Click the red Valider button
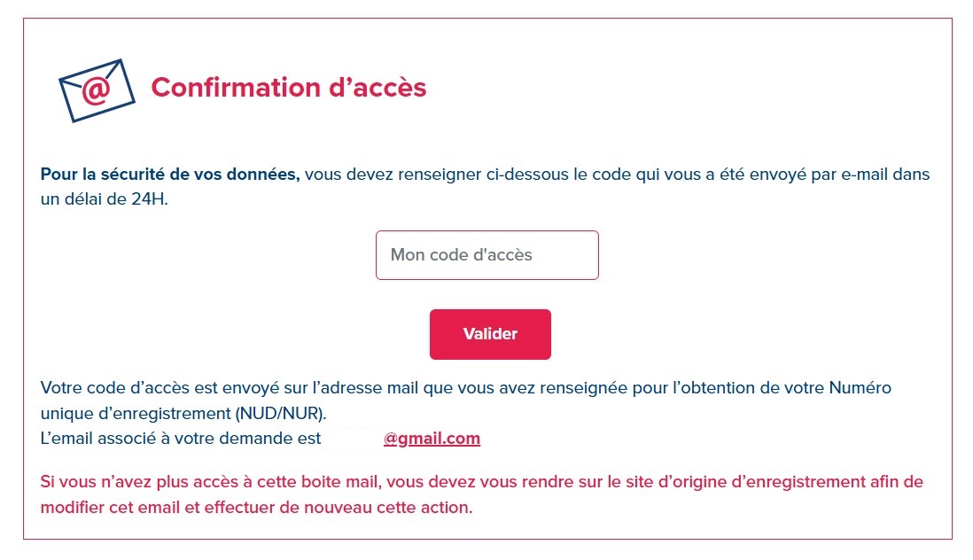The width and height of the screenshot is (973, 560). pos(490,334)
